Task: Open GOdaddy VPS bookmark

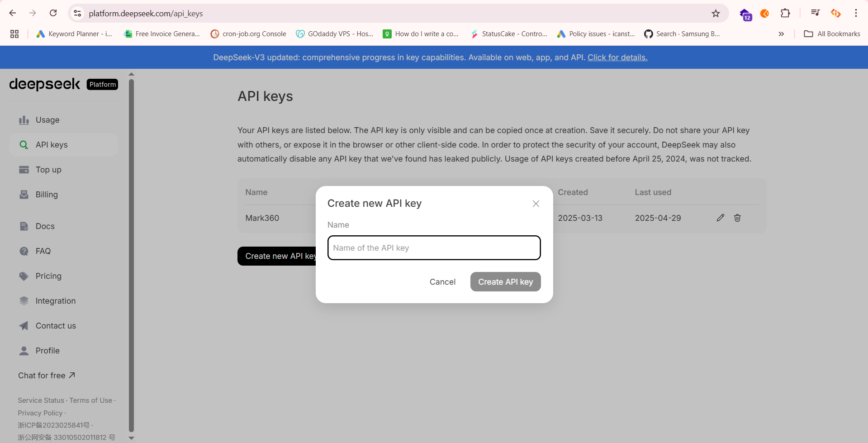Action: click(x=335, y=34)
